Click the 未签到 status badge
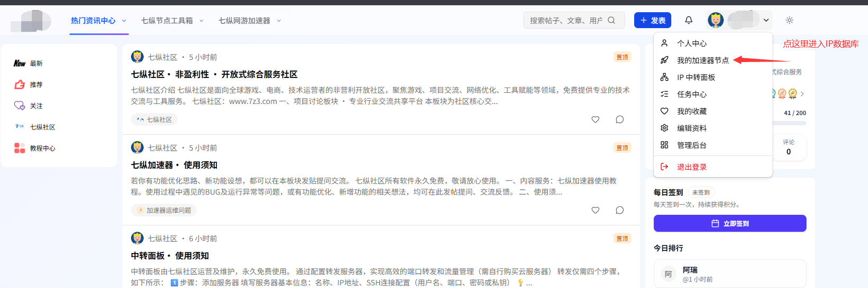Viewport: 868px width, 288px height. coord(701,193)
